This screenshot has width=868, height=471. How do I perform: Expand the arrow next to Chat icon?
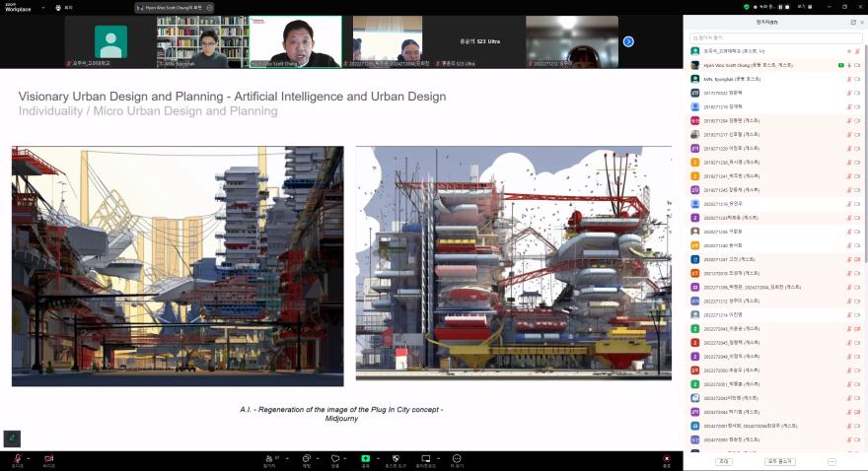coord(318,458)
